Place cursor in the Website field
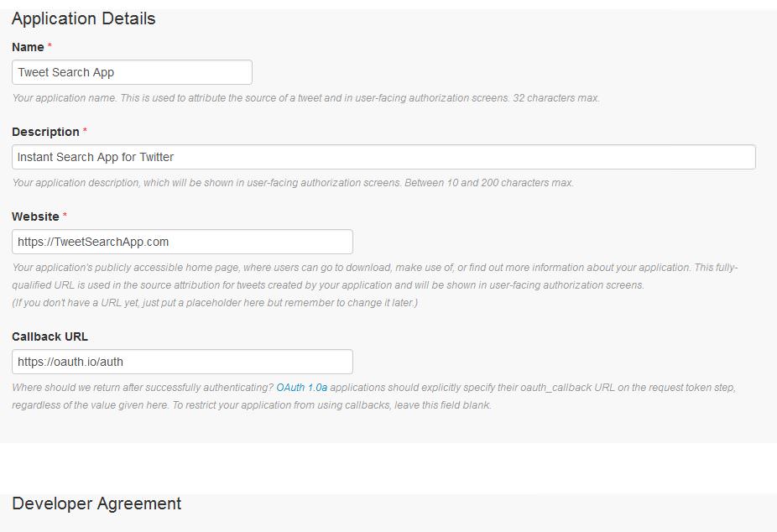 [x=180, y=242]
